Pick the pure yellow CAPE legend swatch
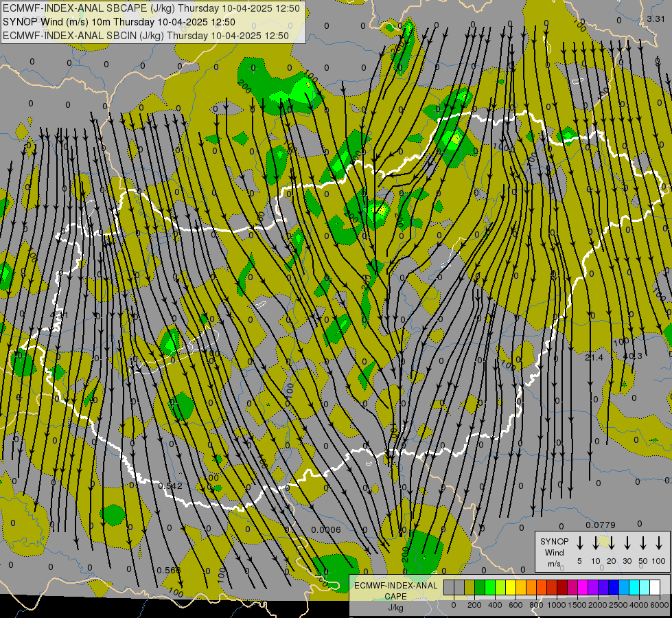The height and width of the screenshot is (618, 672). click(511, 587)
